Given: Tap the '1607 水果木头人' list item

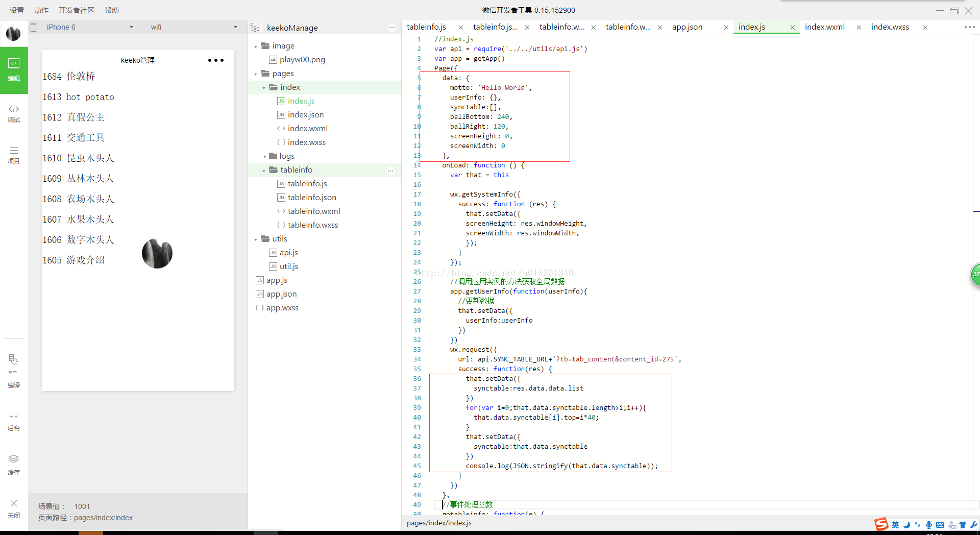Looking at the screenshot, I should (x=78, y=220).
